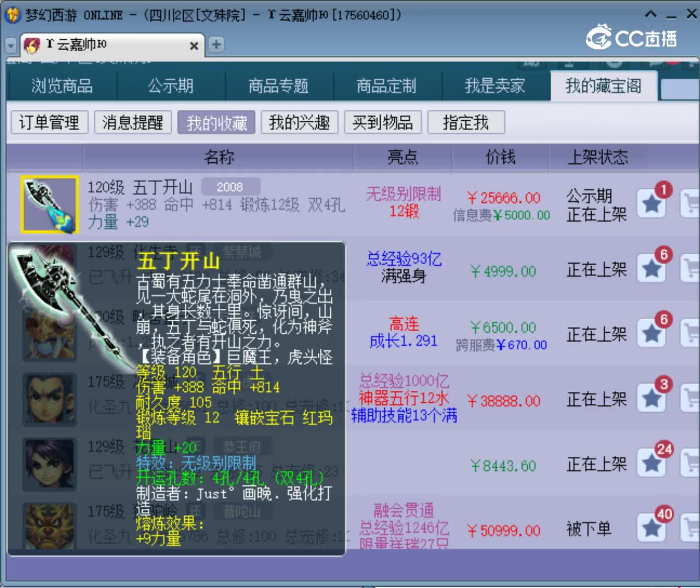Click the star icon in ¥4999.00 row

651,268
